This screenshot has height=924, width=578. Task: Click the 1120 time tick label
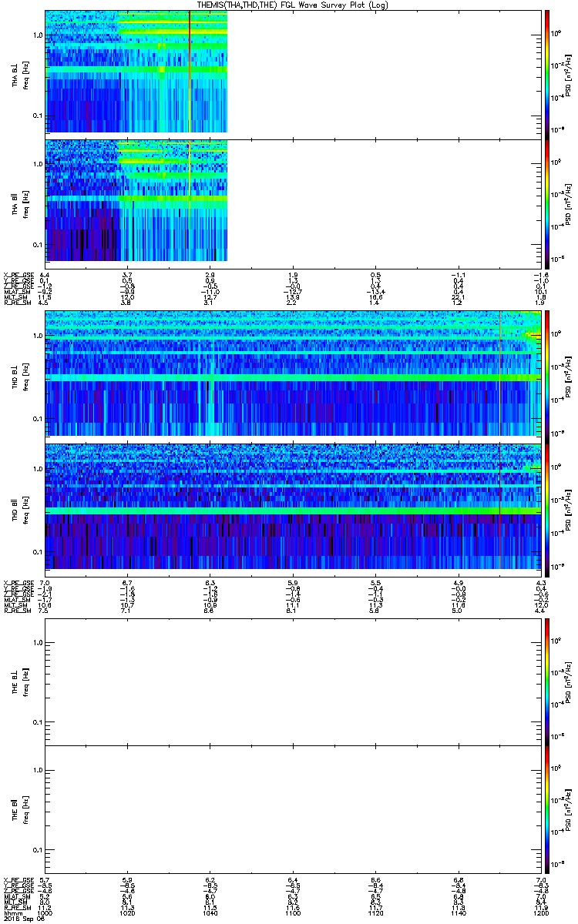(375, 914)
